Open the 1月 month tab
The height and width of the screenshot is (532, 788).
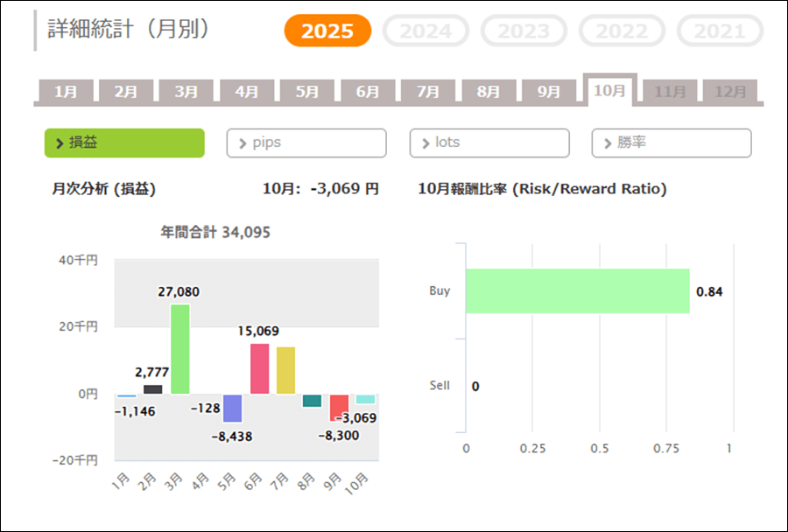pyautogui.click(x=66, y=91)
